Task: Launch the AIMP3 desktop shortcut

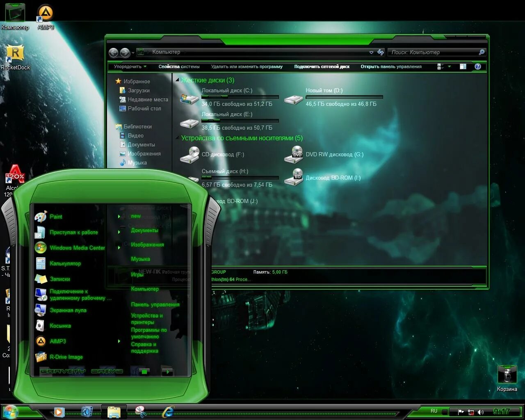Action: 46,16
